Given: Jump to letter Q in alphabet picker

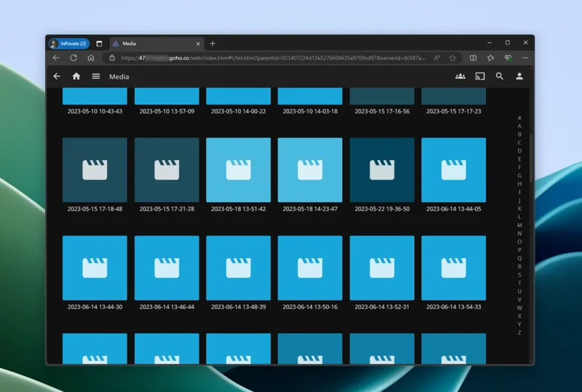Looking at the screenshot, I should [519, 258].
